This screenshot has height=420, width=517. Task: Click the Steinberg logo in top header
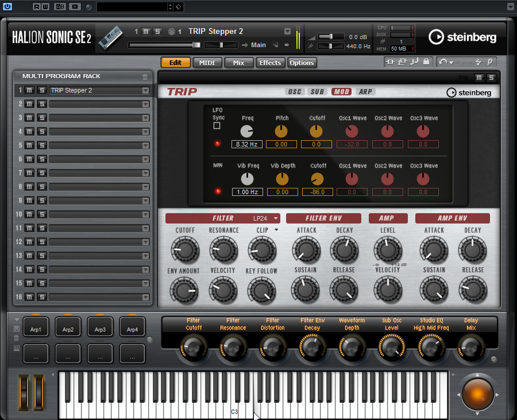coord(462,37)
